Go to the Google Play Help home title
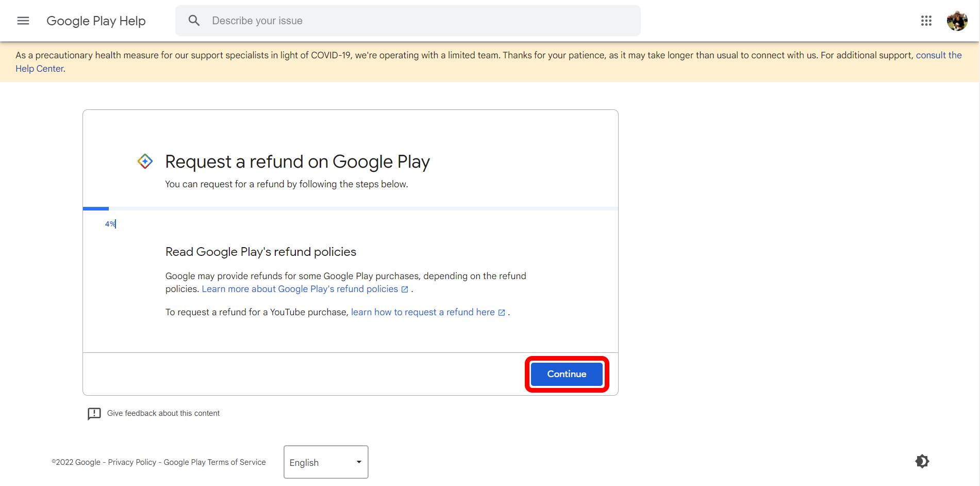Screen dimensions: 980x486 point(96,21)
